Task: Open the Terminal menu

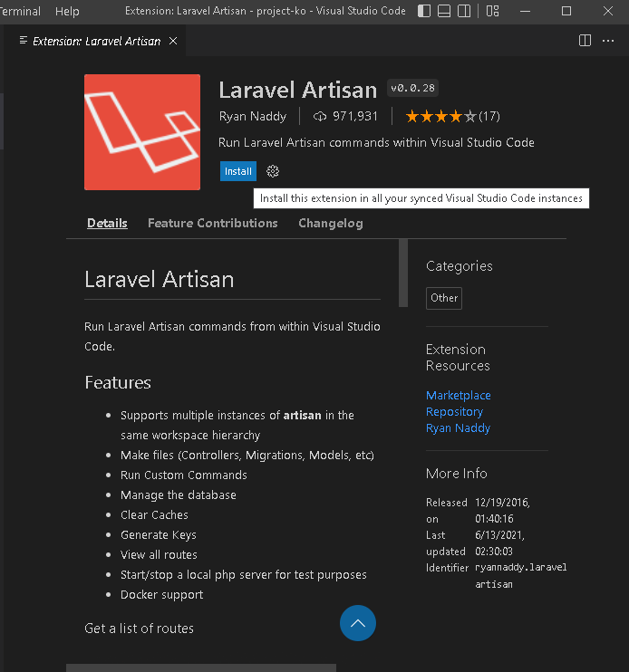Action: [20, 11]
